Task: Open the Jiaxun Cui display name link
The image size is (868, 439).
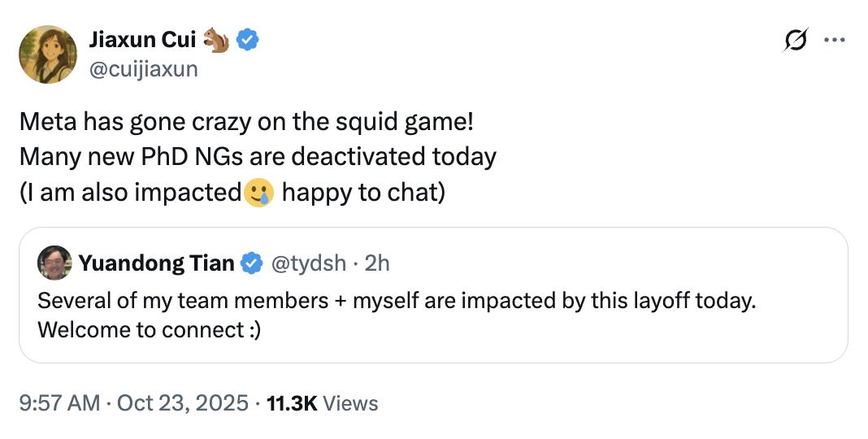Action: [x=141, y=38]
